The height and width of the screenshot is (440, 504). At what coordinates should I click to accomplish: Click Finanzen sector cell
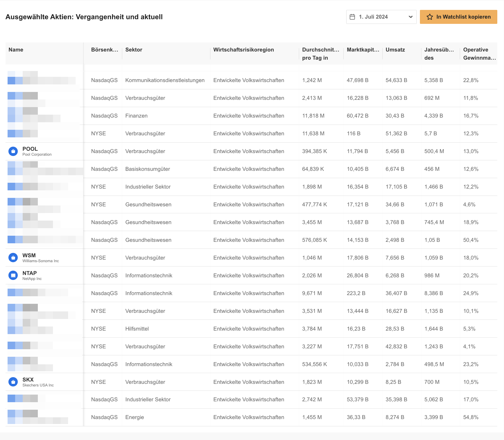136,116
